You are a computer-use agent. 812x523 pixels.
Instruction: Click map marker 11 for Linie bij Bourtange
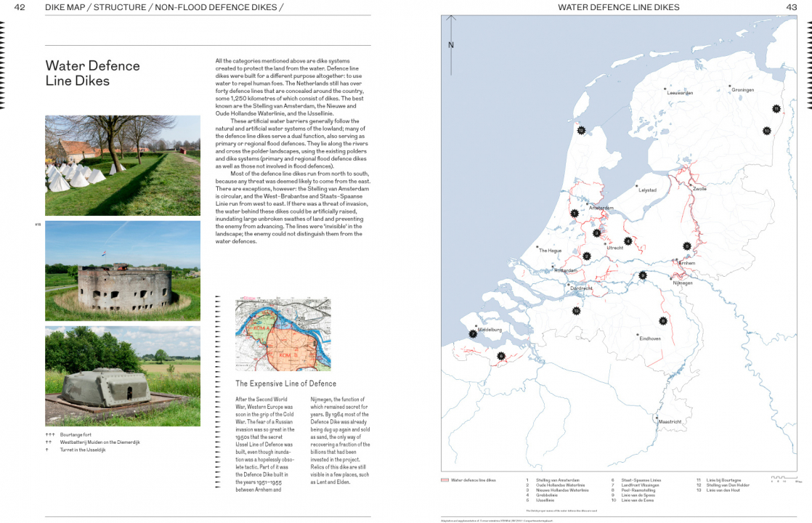click(776, 109)
